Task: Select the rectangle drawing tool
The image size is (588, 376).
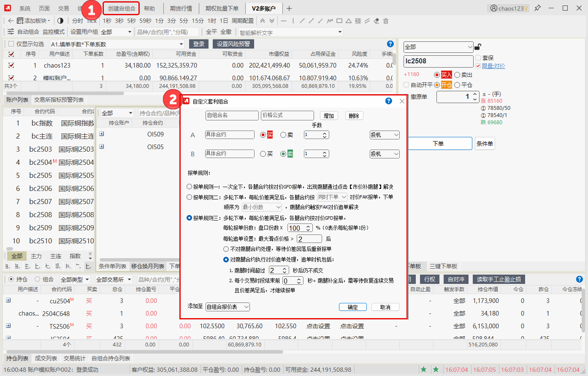Action: [x=339, y=21]
